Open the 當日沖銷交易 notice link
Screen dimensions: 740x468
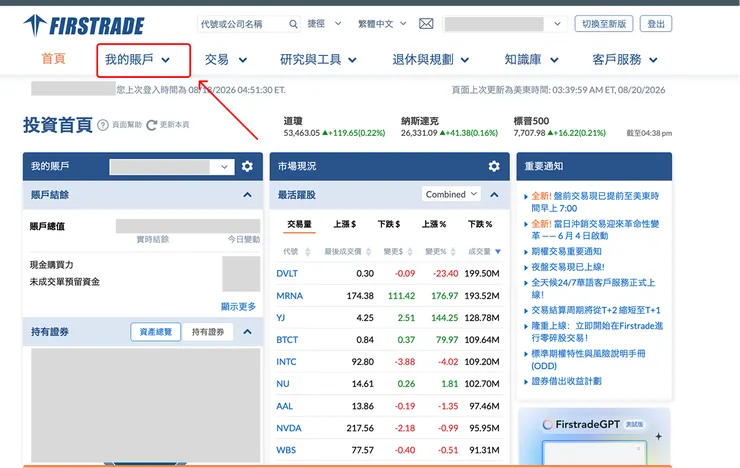[595, 230]
